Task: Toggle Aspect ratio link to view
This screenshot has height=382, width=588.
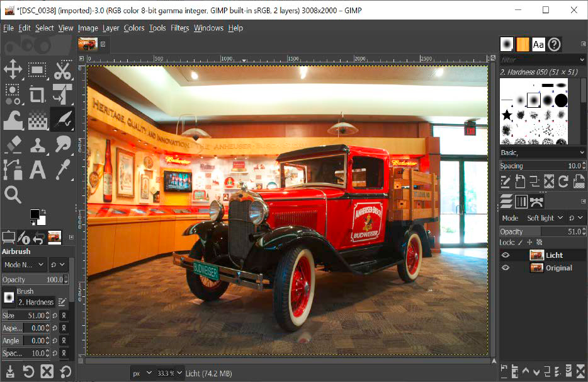Action: [64, 328]
